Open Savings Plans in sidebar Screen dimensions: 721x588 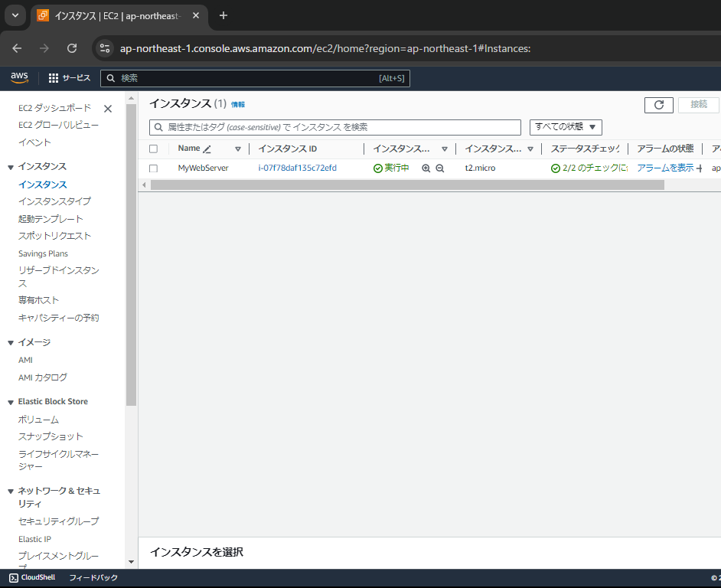[43, 253]
